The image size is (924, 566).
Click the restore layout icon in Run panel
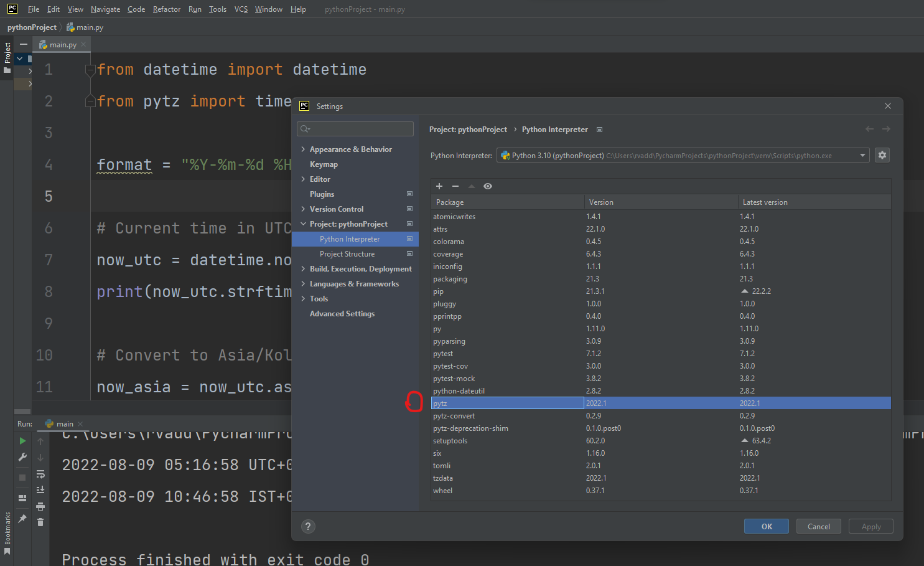23,498
